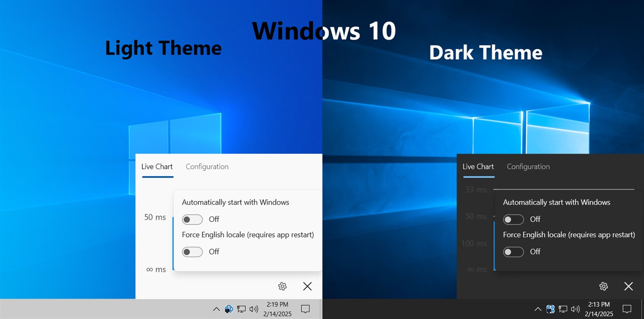This screenshot has width=644, height=319.
Task: Expand hidden tray icons in the light taskbar
Action: (x=216, y=309)
